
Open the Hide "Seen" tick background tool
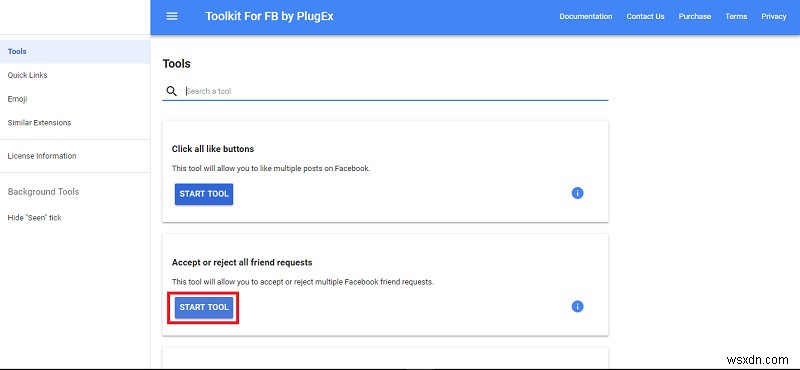coord(75,217)
